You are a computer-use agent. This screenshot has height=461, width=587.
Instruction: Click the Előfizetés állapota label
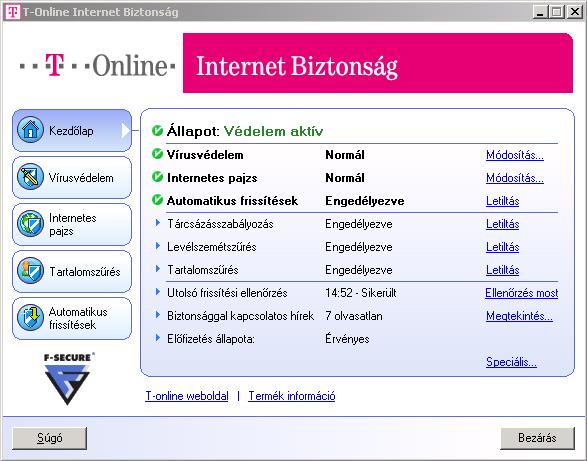point(211,339)
